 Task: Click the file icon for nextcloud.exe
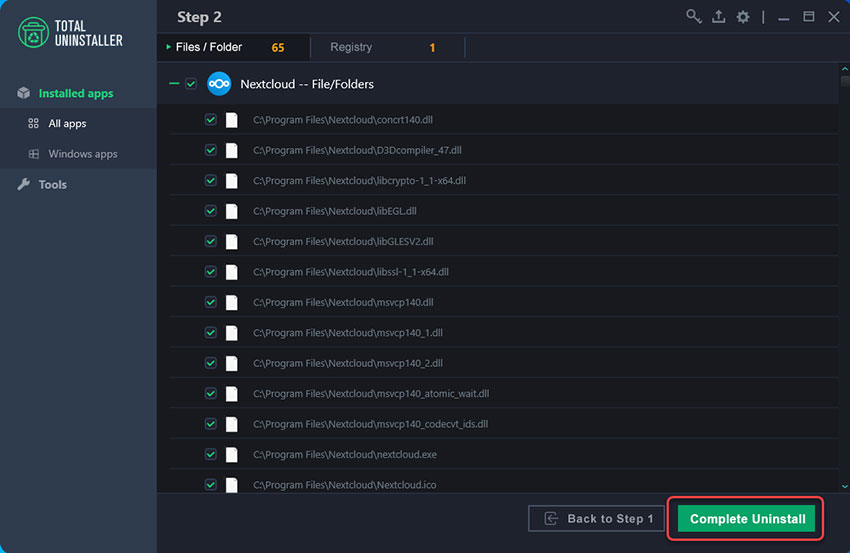[232, 454]
